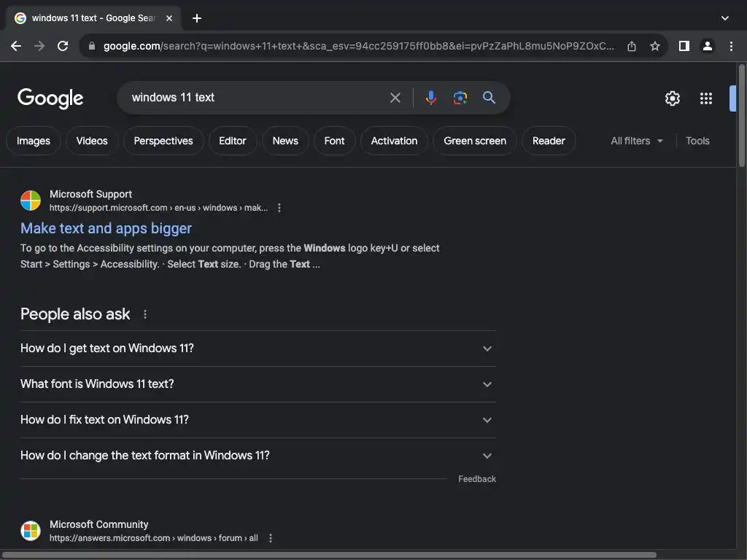This screenshot has width=747, height=560.
Task: Reload the current page
Action: 63,46
